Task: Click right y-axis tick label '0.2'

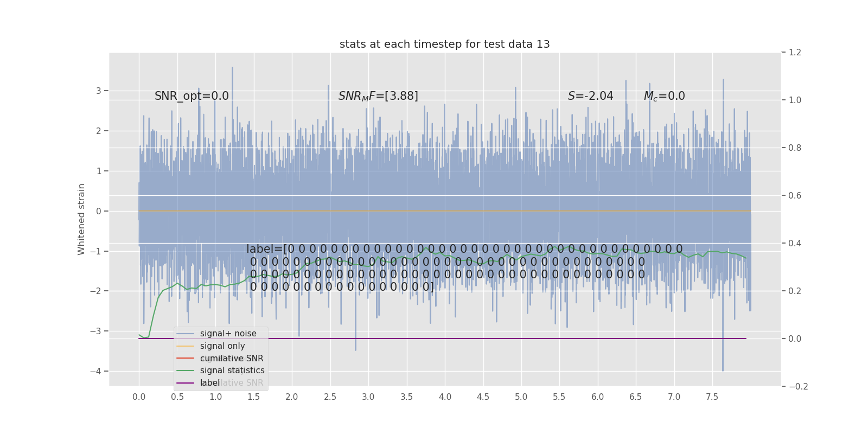Action: pos(795,291)
